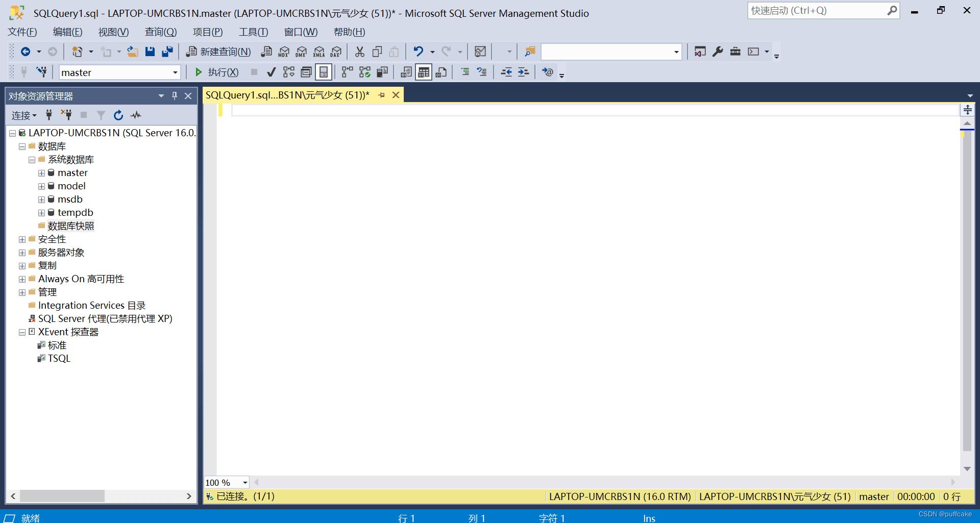Open the 查询(Q) menu
Viewport: 980px width, 523px height.
160,32
